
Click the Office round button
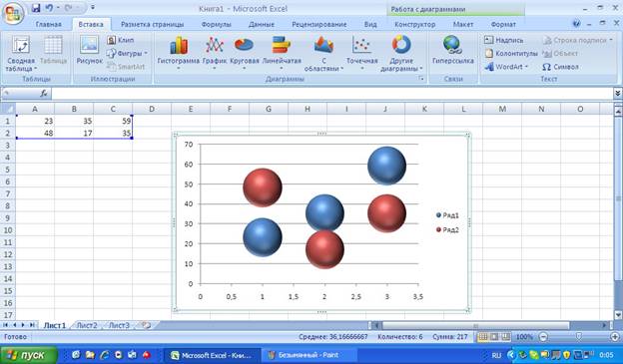[x=13, y=14]
